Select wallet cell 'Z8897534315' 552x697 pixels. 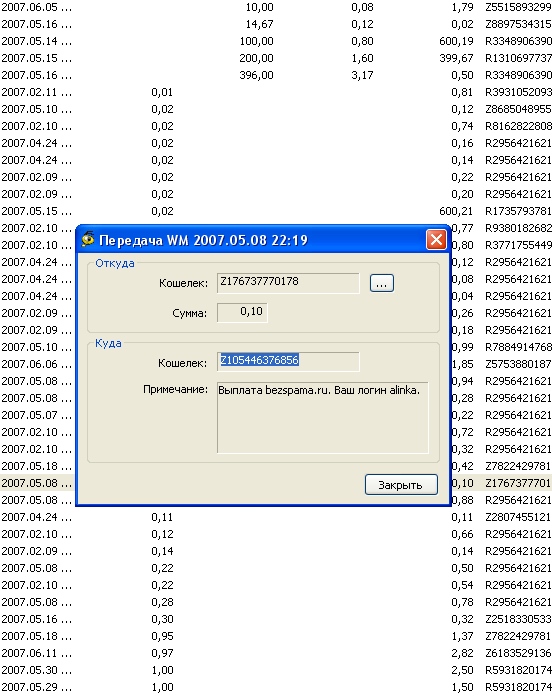coord(518,24)
